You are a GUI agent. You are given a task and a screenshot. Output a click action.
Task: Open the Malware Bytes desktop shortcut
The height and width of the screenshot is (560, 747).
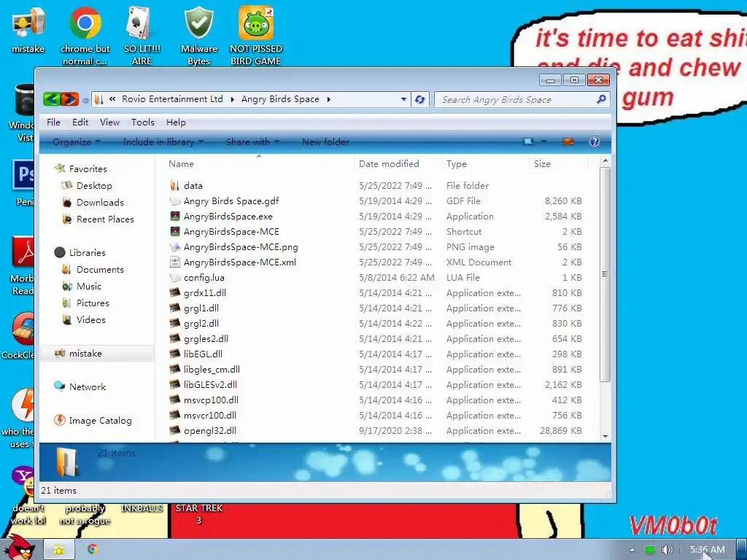click(x=198, y=36)
